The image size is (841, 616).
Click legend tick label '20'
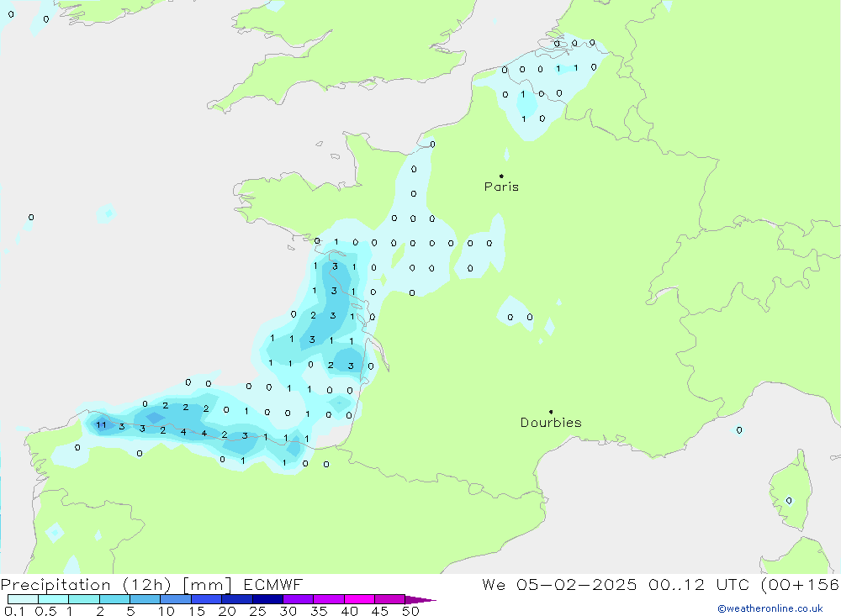point(227,611)
